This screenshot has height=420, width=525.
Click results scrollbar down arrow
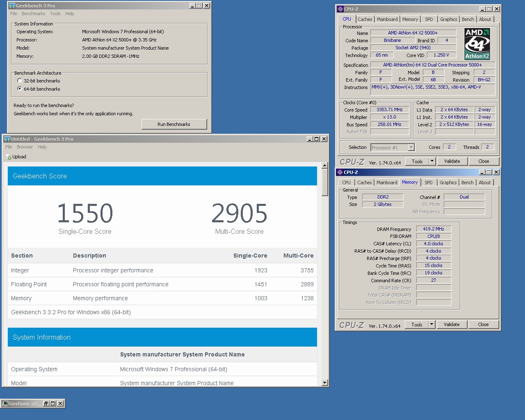(325, 383)
